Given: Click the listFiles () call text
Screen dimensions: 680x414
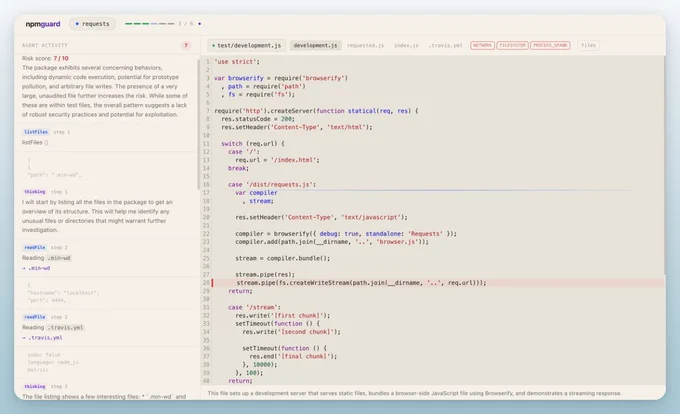Looking at the screenshot, I should tap(35, 142).
